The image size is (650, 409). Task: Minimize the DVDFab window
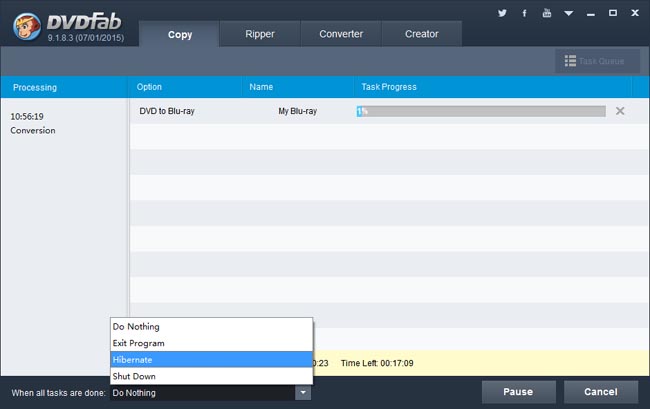point(591,14)
